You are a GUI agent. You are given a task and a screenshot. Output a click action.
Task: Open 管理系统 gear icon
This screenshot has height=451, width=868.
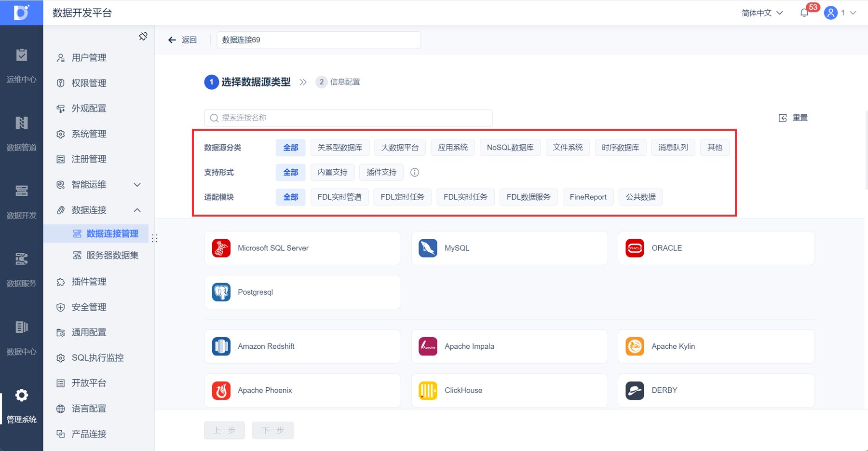pos(21,396)
